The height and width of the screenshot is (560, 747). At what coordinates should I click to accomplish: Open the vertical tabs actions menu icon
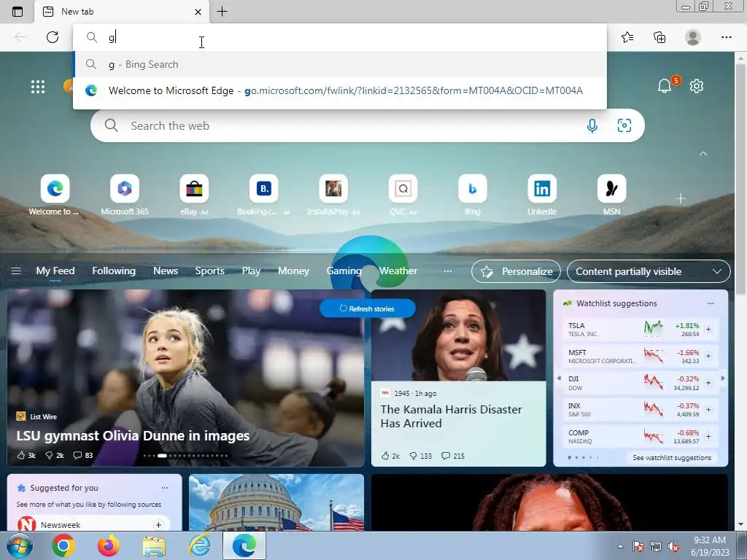pyautogui.click(x=18, y=12)
